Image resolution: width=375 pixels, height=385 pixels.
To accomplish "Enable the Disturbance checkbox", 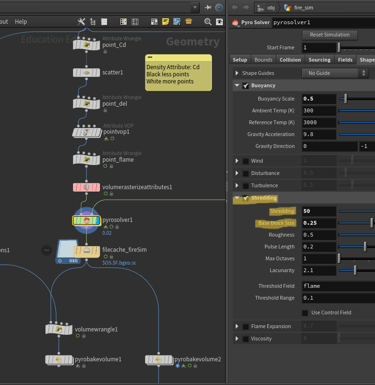I will 246,173.
